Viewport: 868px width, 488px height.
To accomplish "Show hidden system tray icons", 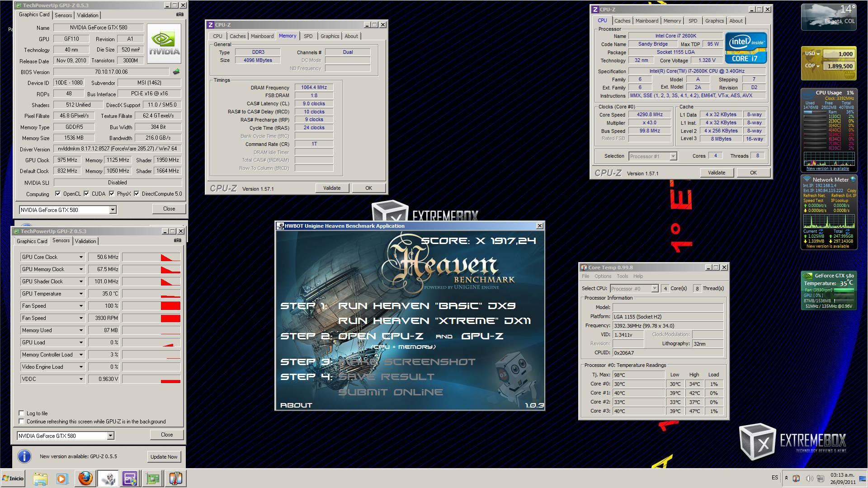I will (x=786, y=478).
